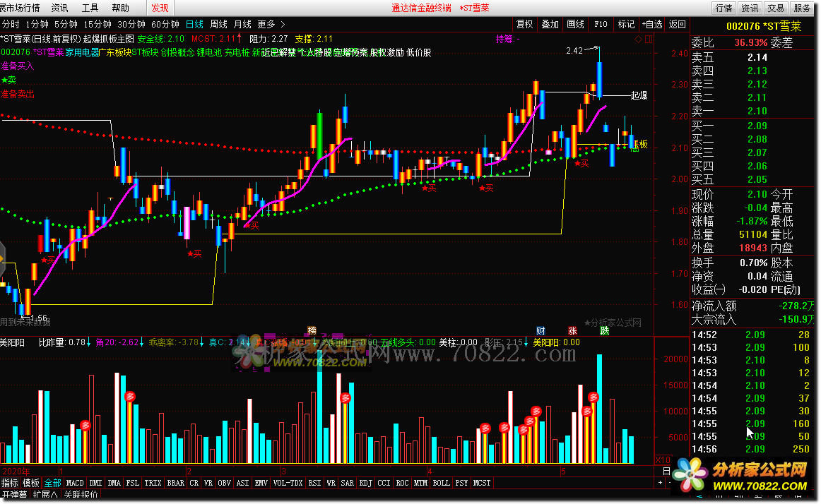Viewport: 821px width, 504px height.
Task: Switch to the ROC indicator
Action: 402,483
